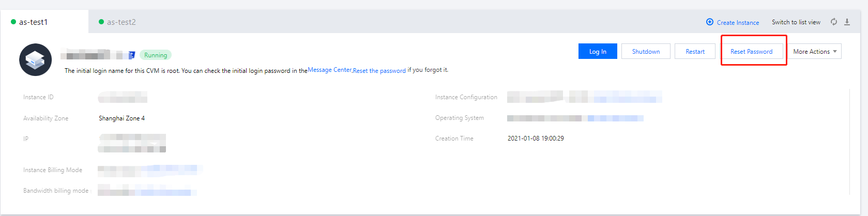Open the Message Center link
This screenshot has width=868, height=216.
pos(329,70)
